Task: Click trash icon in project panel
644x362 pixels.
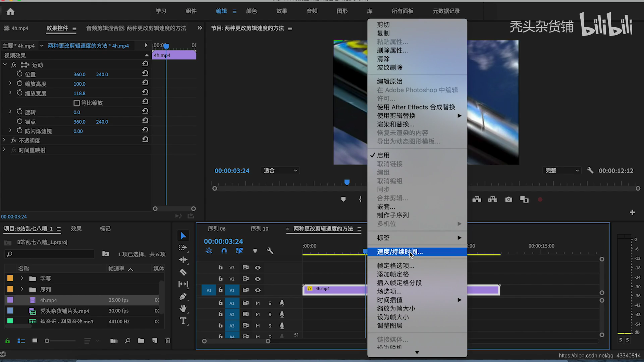Action: [168, 341]
